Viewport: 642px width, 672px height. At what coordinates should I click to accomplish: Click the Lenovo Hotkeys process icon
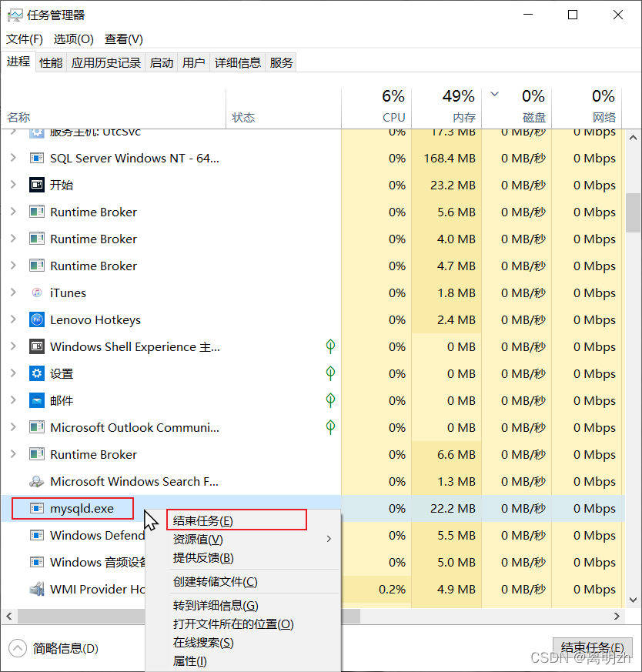pos(37,319)
